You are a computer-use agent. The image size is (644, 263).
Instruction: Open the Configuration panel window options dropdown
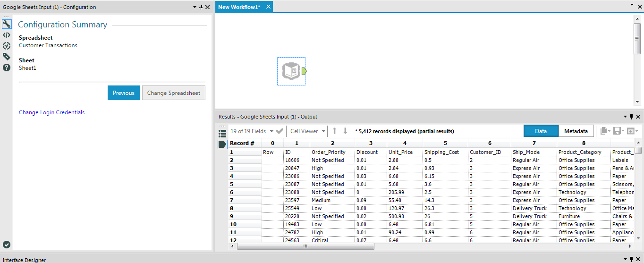coord(195,8)
